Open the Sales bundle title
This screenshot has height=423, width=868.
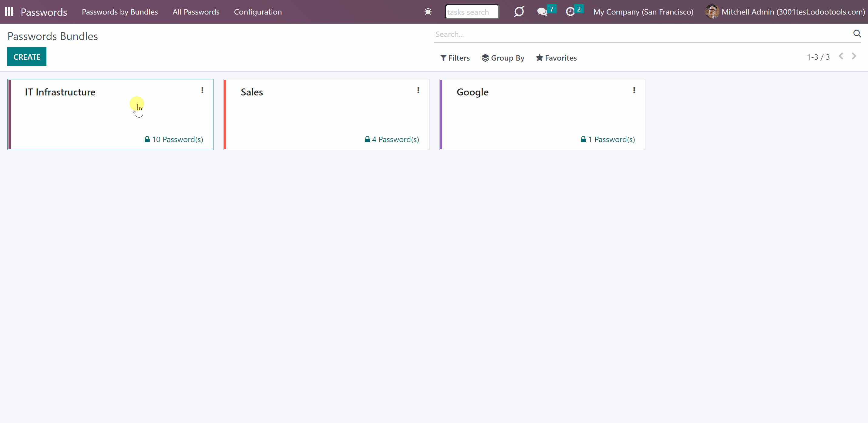(x=252, y=92)
